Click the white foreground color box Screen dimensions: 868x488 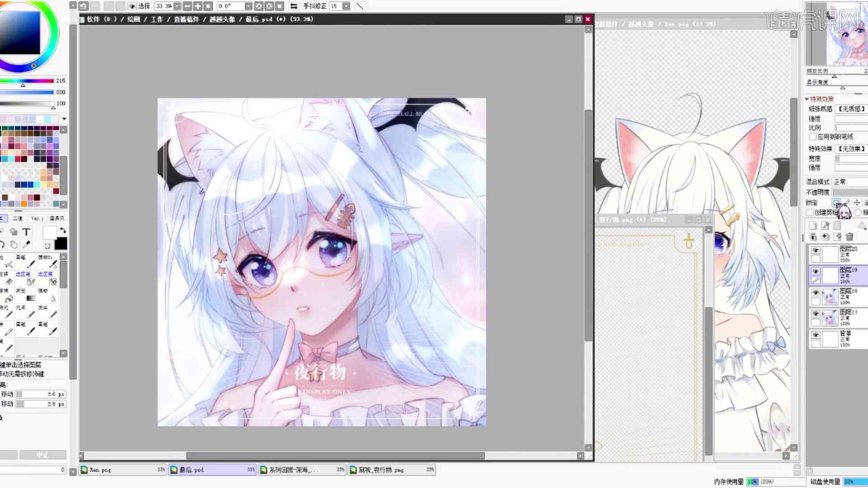tap(49, 233)
